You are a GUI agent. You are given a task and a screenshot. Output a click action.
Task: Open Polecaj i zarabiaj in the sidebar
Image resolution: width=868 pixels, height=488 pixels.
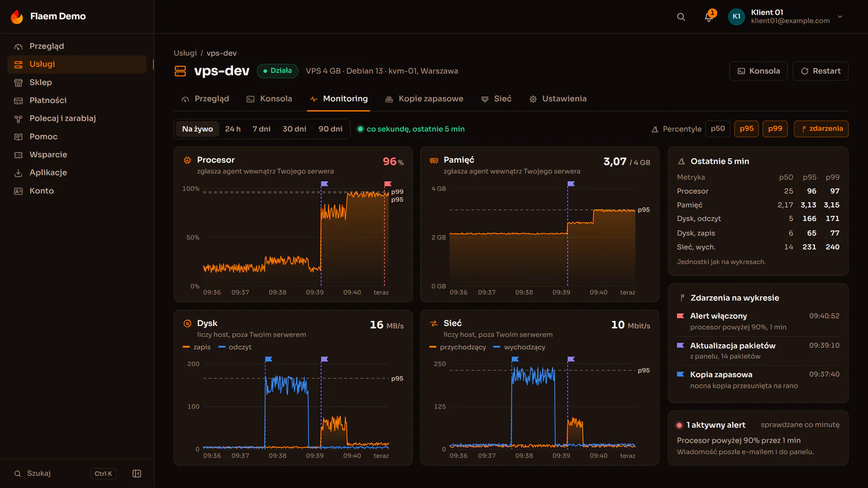[77, 118]
